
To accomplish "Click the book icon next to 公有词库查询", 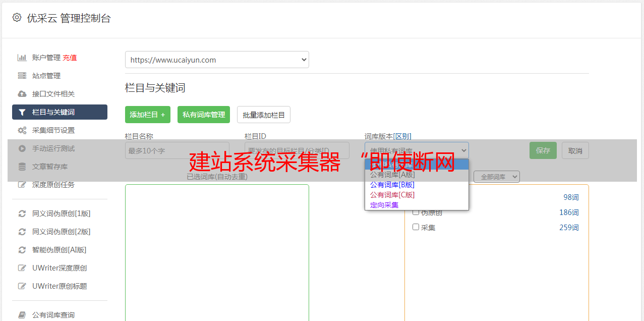I will click(22, 315).
